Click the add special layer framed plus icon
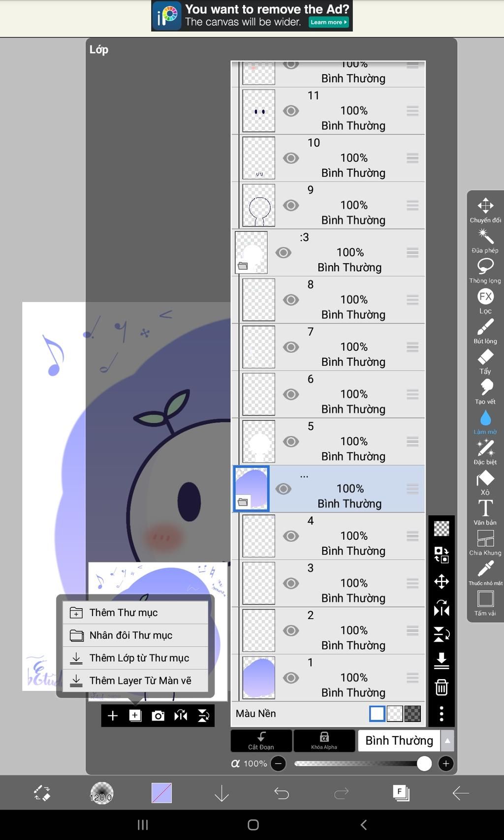Screen dimensions: 504x840 (x=135, y=716)
